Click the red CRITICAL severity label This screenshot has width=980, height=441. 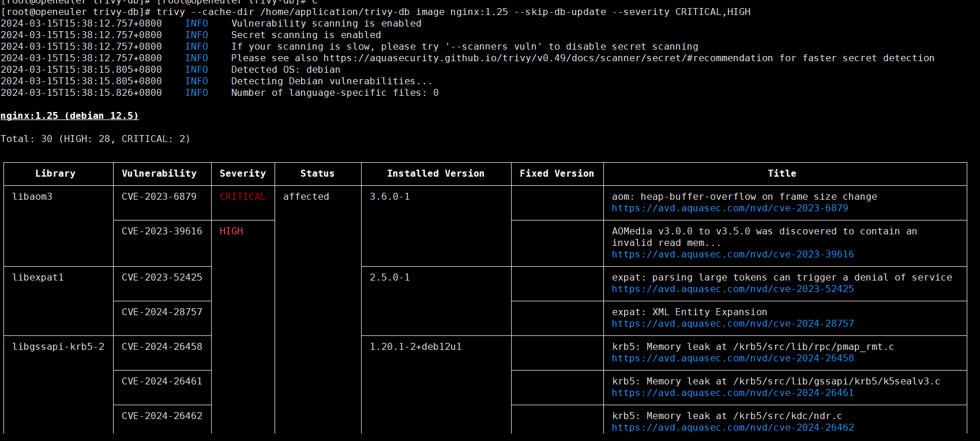tap(242, 197)
